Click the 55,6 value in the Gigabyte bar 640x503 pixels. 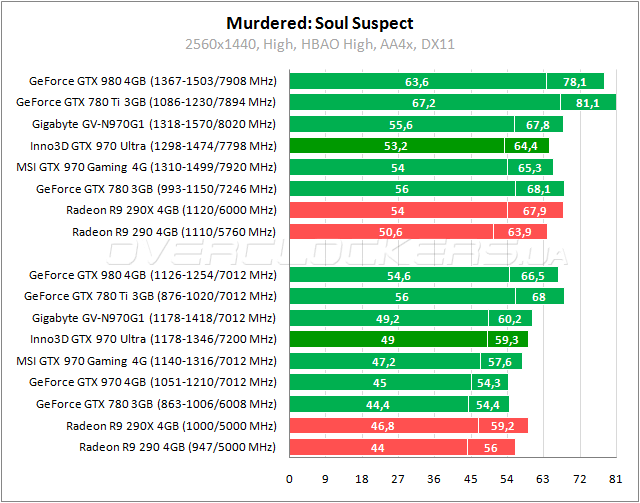401,125
